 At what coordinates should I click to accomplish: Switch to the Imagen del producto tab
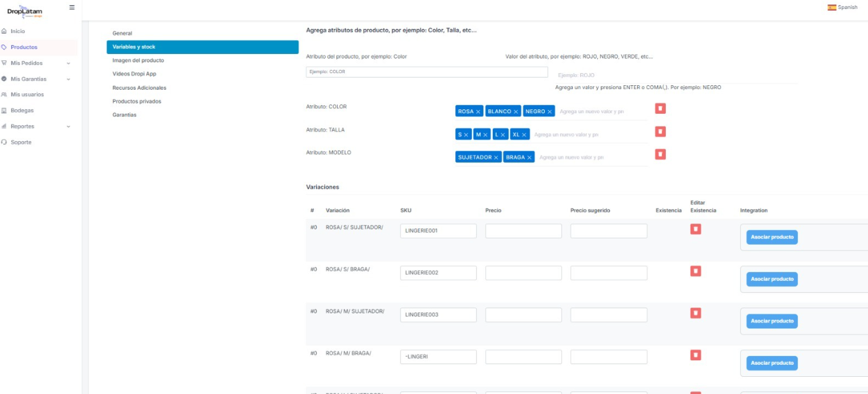point(138,60)
